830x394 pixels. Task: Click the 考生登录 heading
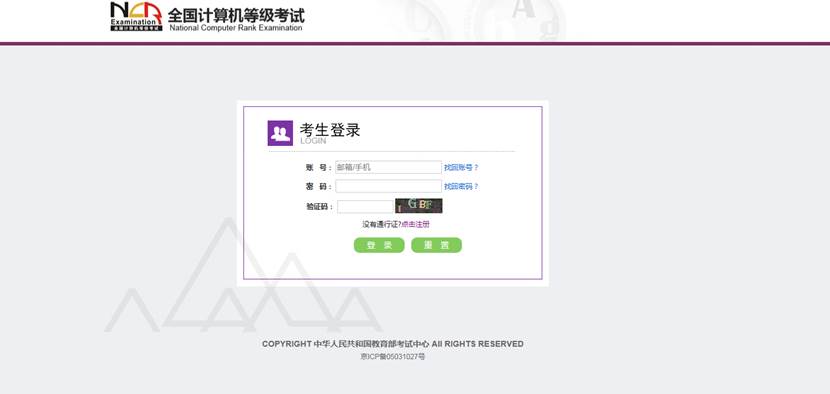[330, 130]
